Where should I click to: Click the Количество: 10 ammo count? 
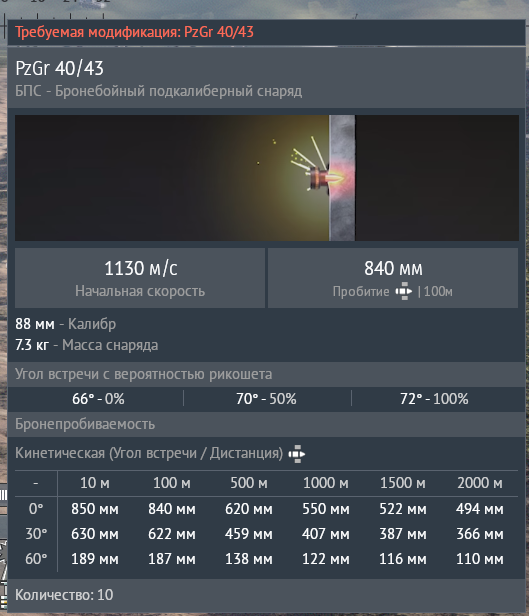click(x=64, y=595)
